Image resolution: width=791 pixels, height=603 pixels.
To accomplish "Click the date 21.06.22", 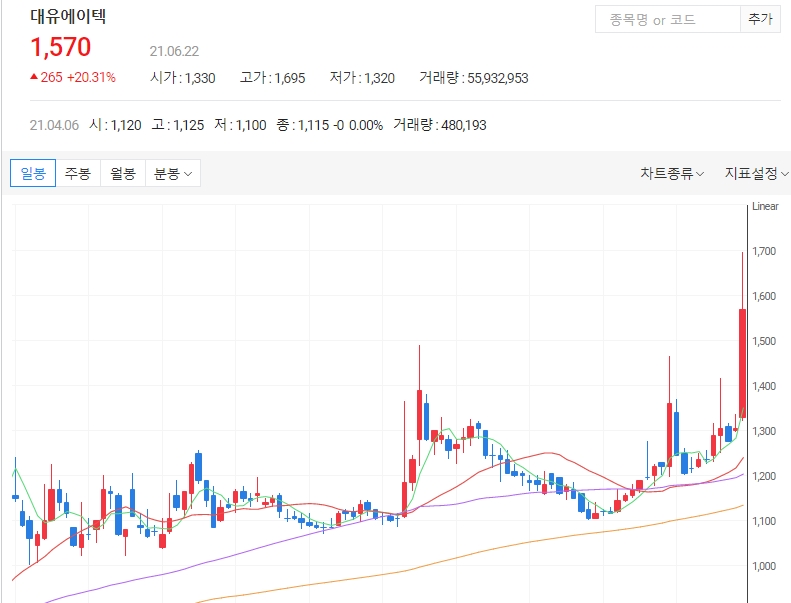I will tap(174, 51).
